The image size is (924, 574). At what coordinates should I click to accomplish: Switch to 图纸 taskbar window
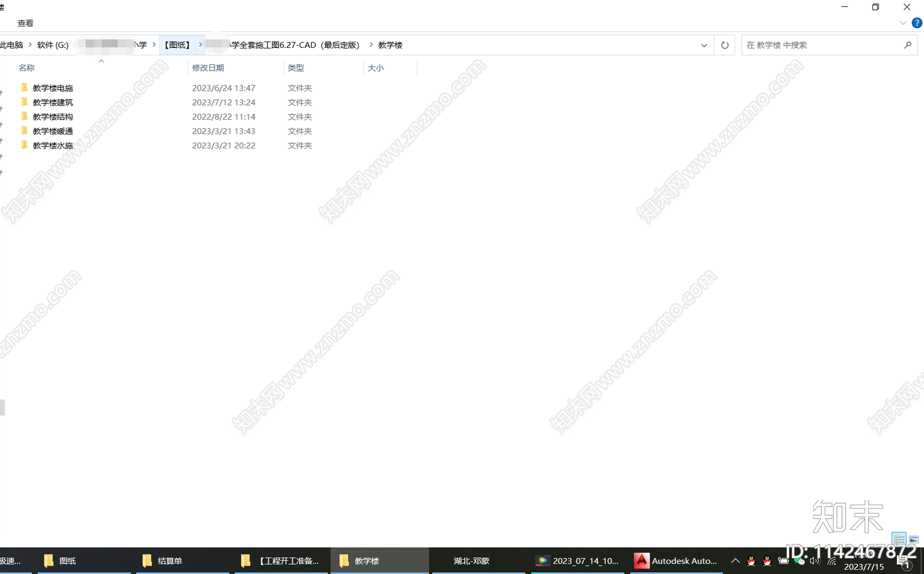[84, 561]
